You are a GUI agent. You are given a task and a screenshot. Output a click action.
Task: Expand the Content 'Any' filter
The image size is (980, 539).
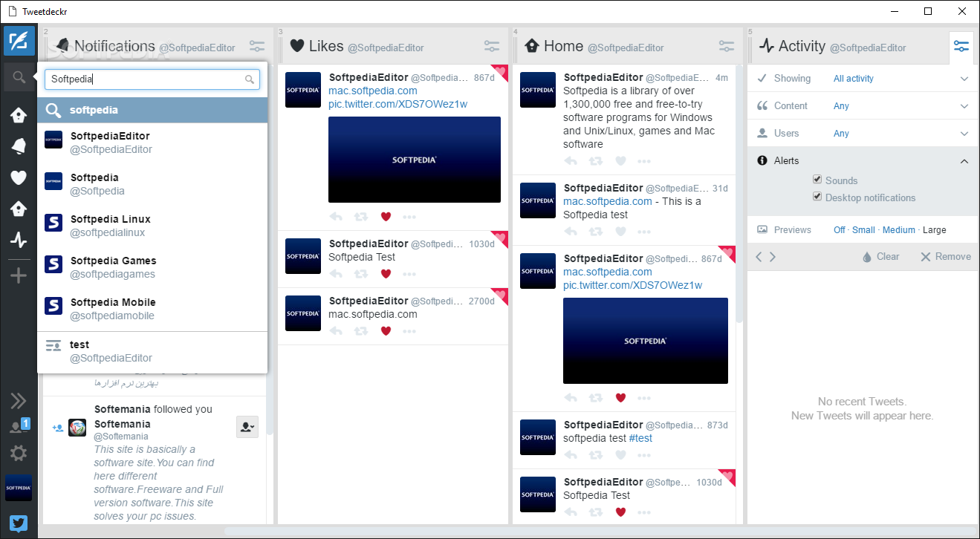pyautogui.click(x=863, y=106)
